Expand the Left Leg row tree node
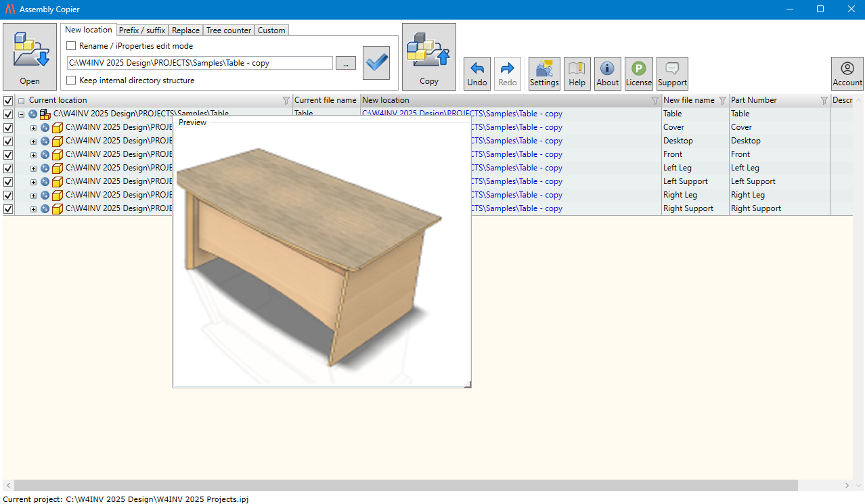This screenshot has width=865, height=504. coord(33,168)
